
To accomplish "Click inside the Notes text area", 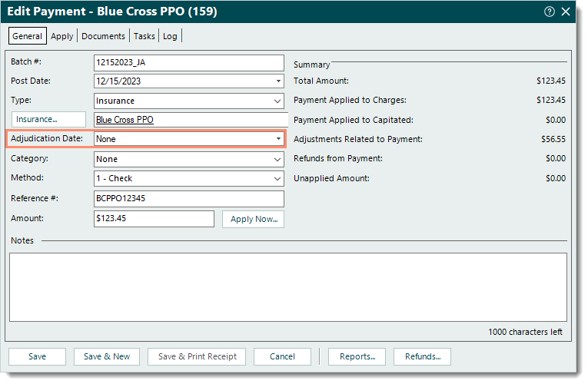I will point(288,287).
